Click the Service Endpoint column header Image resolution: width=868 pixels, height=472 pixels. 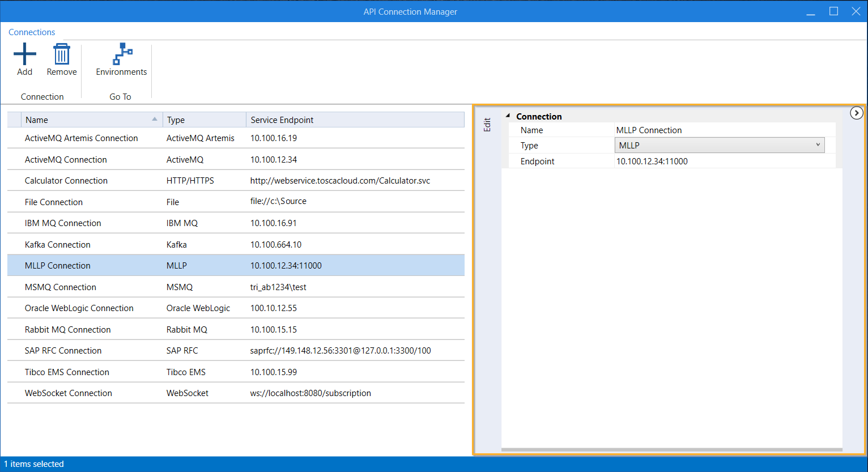pyautogui.click(x=354, y=120)
